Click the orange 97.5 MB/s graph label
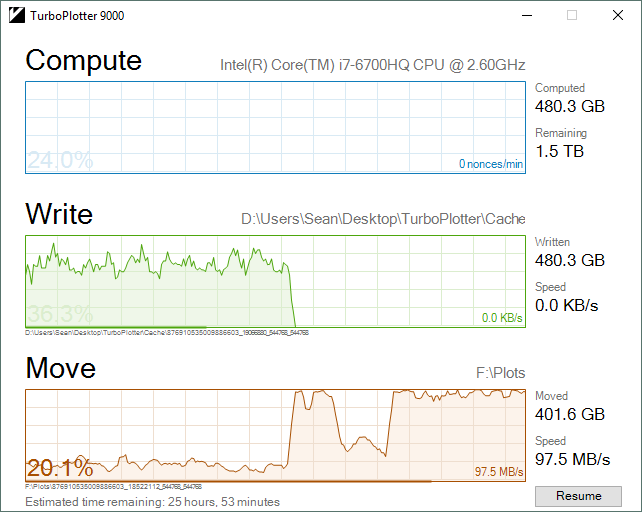 pyautogui.click(x=499, y=472)
